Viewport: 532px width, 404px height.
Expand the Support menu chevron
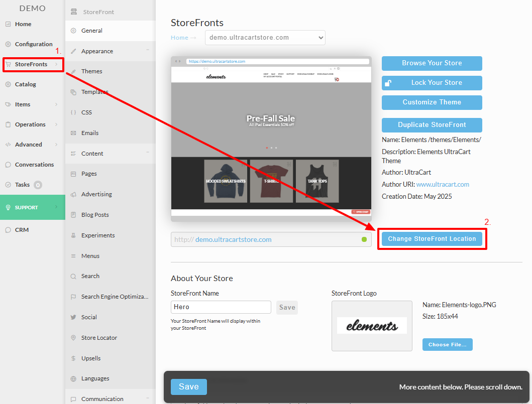tap(56, 207)
